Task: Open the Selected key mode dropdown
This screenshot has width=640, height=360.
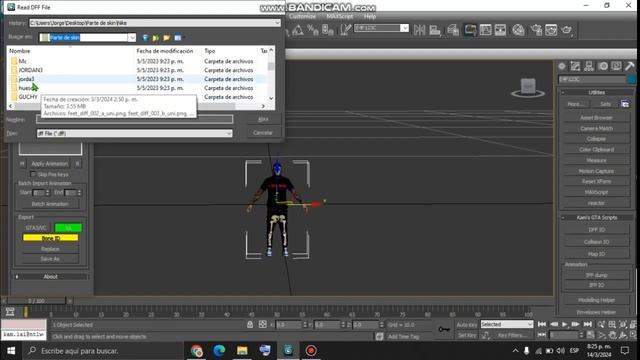Action: coord(530,324)
